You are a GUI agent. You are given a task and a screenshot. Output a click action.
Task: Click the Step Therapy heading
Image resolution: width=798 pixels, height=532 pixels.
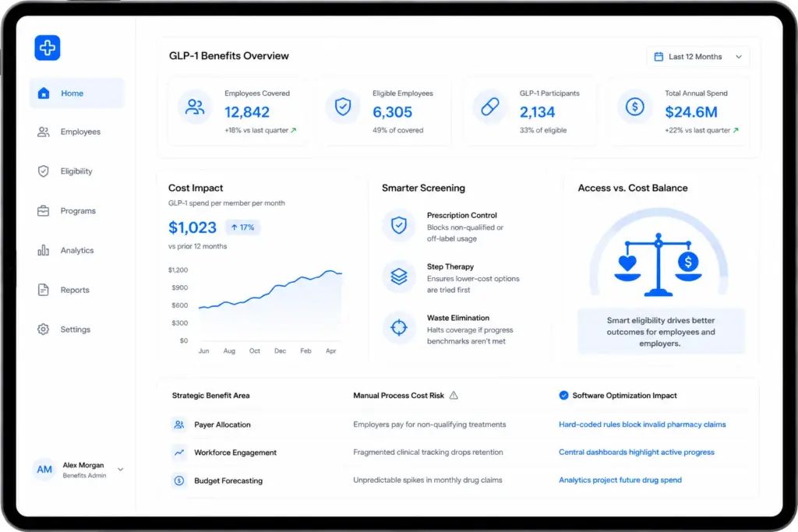click(x=450, y=266)
